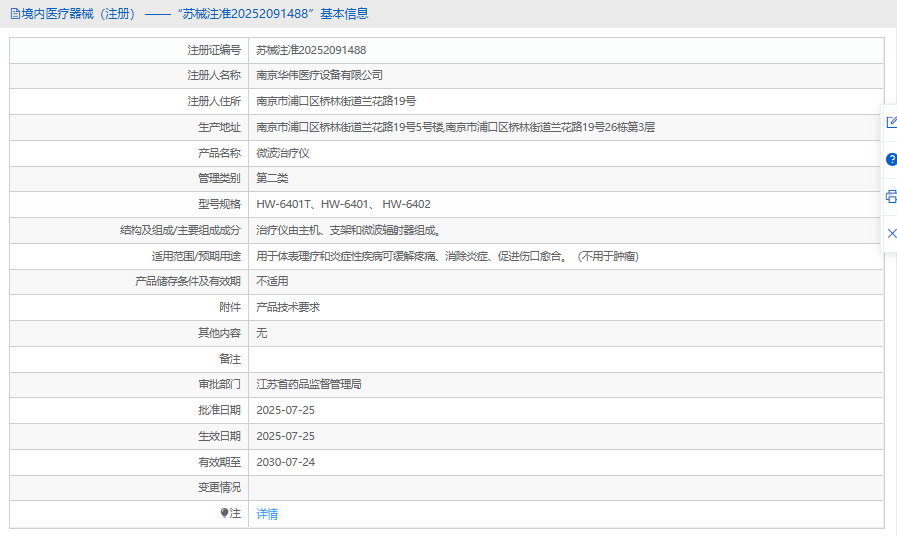Open help via the blue question mark icon
897x536 pixels.
tap(891, 159)
